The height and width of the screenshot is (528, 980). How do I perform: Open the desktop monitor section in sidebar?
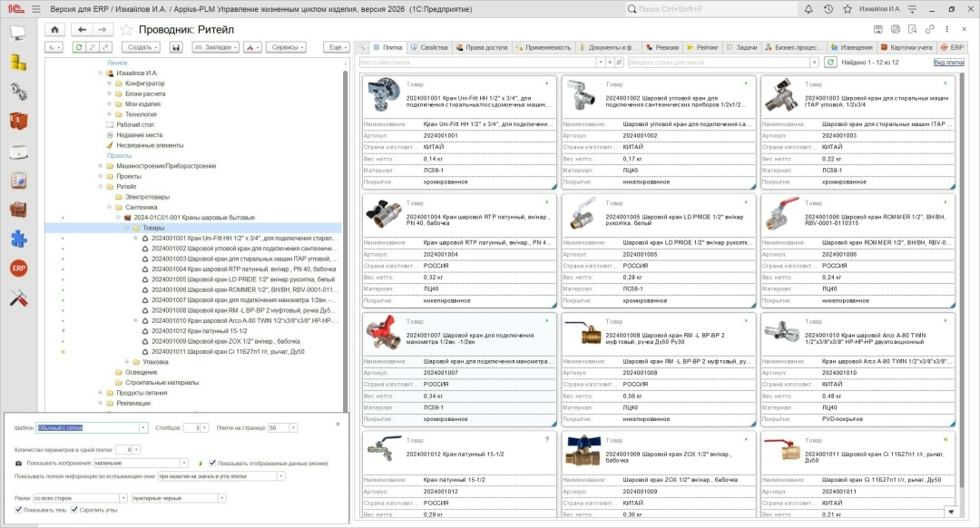point(18,34)
